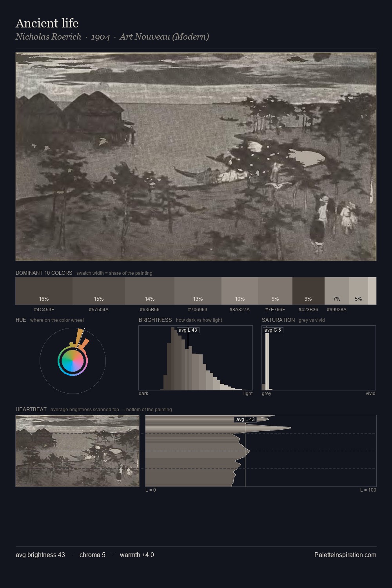Click 'warmth +4.0' in footer
Viewport: 392px width, 588px height.
(137, 555)
